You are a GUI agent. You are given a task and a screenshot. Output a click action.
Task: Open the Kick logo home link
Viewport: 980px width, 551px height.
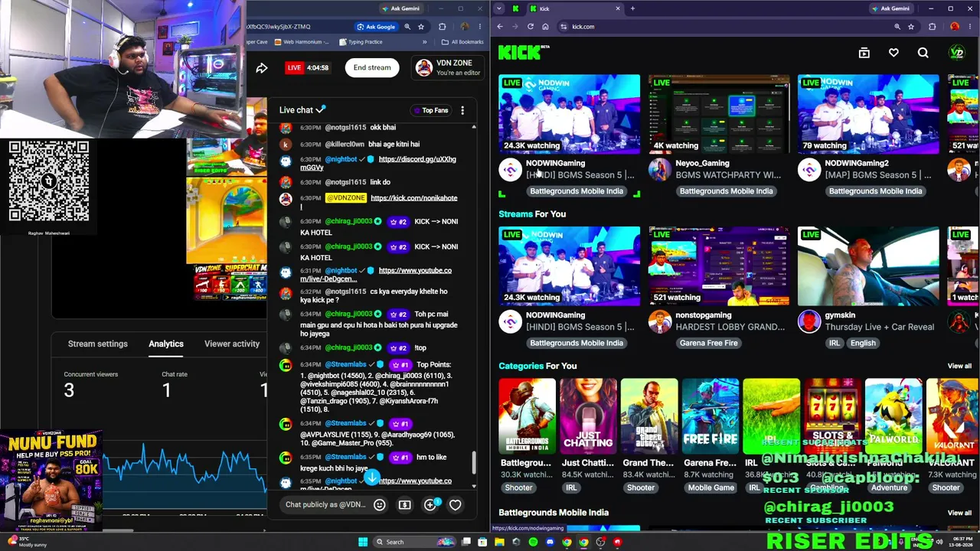coord(524,52)
